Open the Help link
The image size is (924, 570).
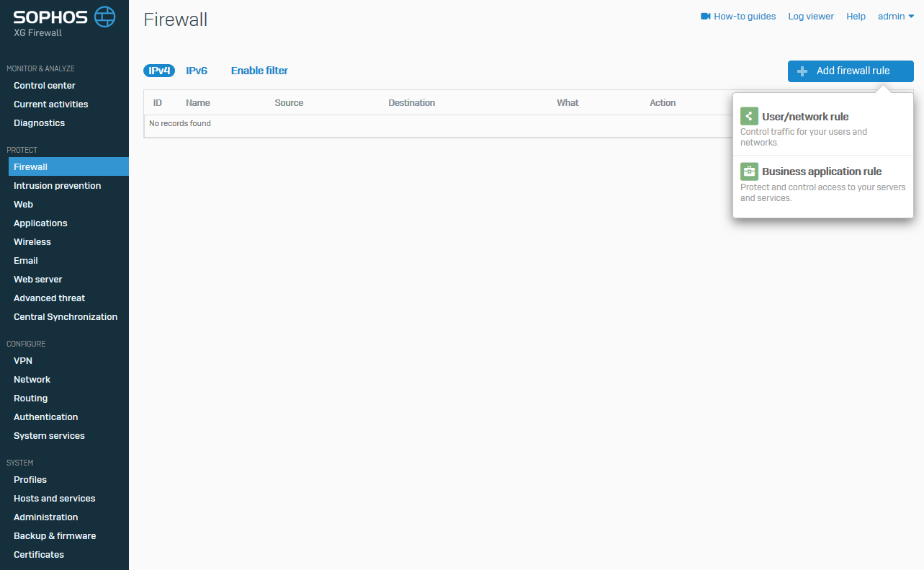point(856,17)
